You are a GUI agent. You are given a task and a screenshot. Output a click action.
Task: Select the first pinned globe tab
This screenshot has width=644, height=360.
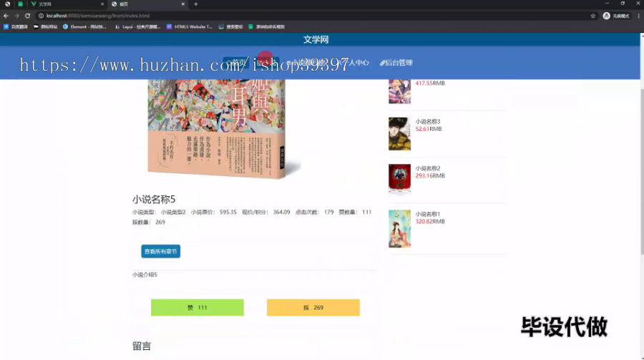[7, 4]
